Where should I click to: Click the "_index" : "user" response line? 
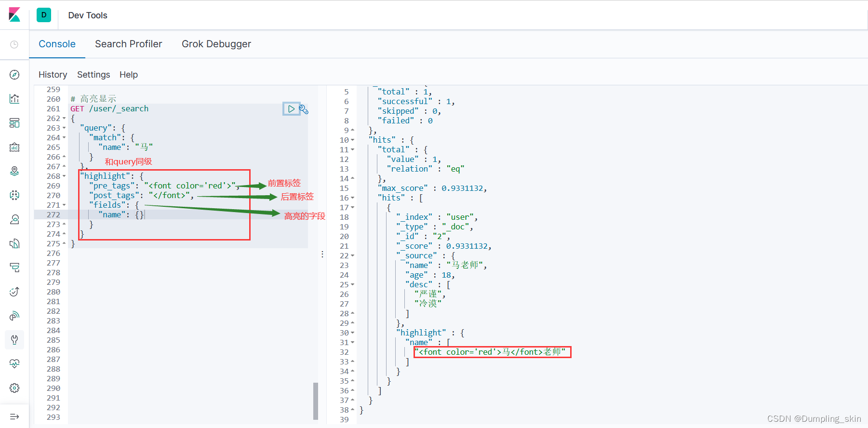click(x=437, y=217)
